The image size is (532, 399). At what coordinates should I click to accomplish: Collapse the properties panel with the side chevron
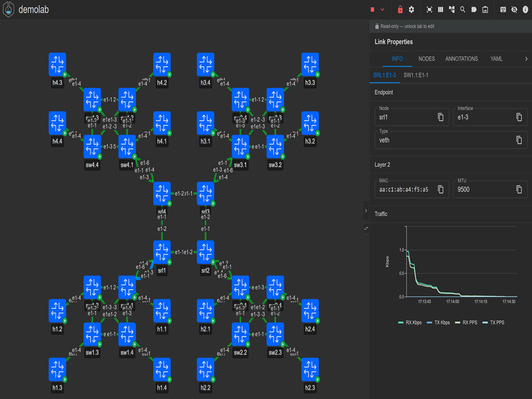click(x=366, y=211)
